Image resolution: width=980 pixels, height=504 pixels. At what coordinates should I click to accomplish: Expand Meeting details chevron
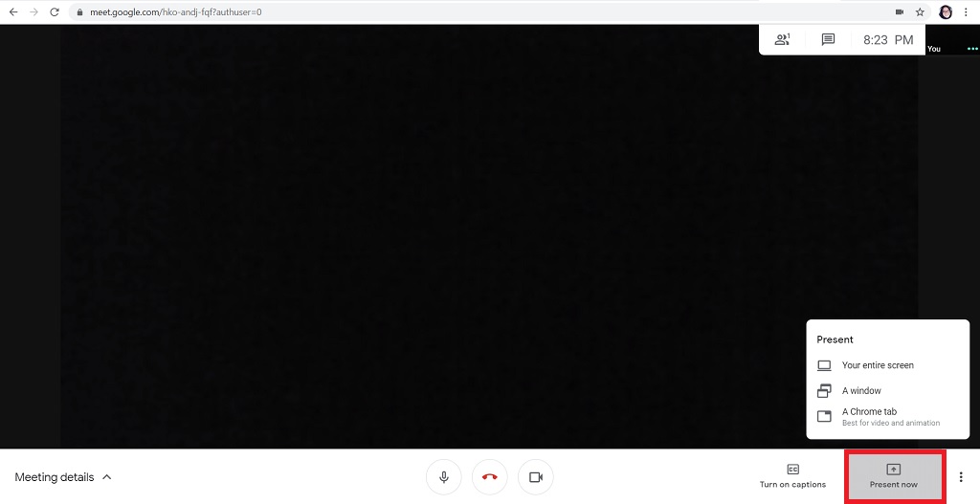click(x=107, y=477)
